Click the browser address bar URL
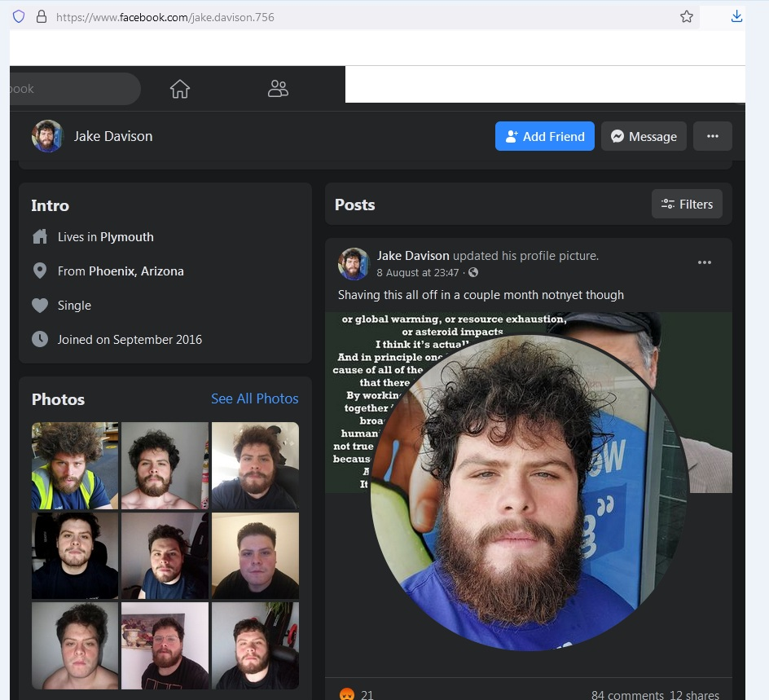Image resolution: width=769 pixels, height=700 pixels. tap(165, 17)
